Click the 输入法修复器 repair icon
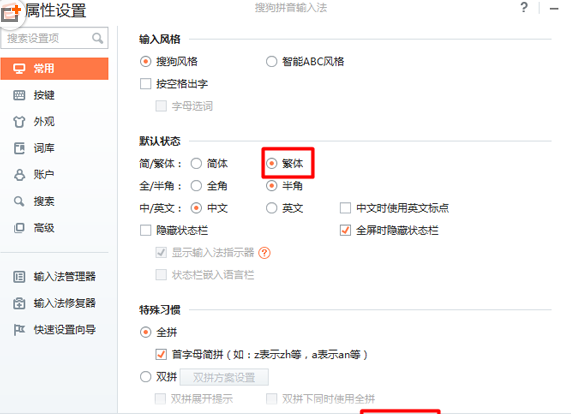The width and height of the screenshot is (571, 414). click(x=19, y=303)
